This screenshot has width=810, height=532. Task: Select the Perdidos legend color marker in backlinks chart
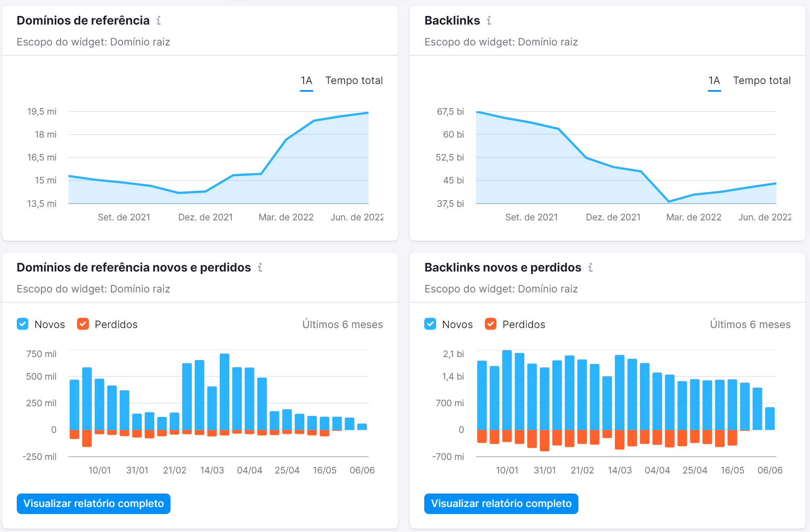pos(490,324)
